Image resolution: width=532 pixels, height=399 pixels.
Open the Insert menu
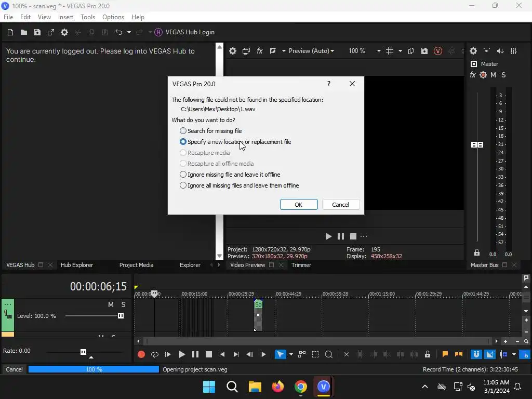(x=65, y=17)
